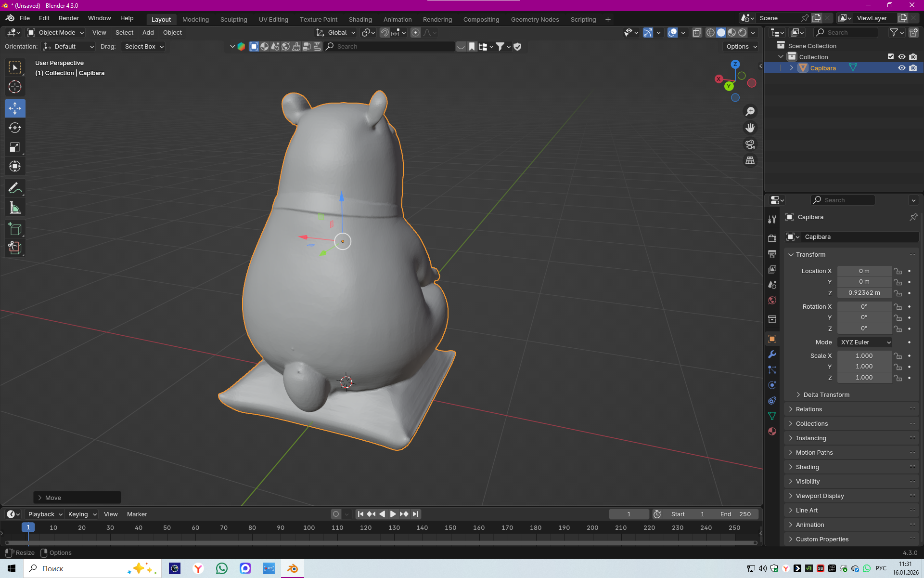The width and height of the screenshot is (924, 578).
Task: Switch to the Geometry Nodes workspace tab
Action: pos(535,19)
